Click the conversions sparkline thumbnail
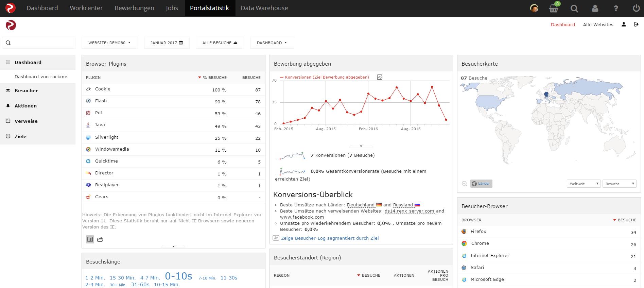Screen dimensions: 644x288 click(290, 156)
